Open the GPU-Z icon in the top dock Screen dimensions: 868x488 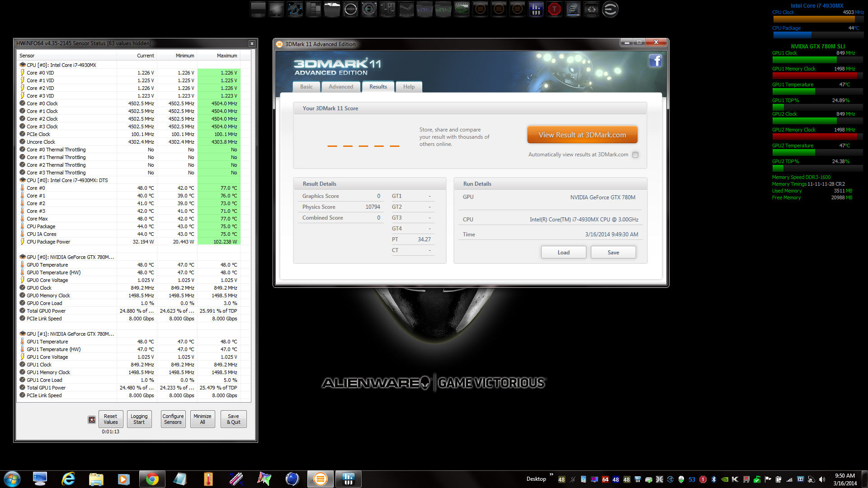click(443, 9)
